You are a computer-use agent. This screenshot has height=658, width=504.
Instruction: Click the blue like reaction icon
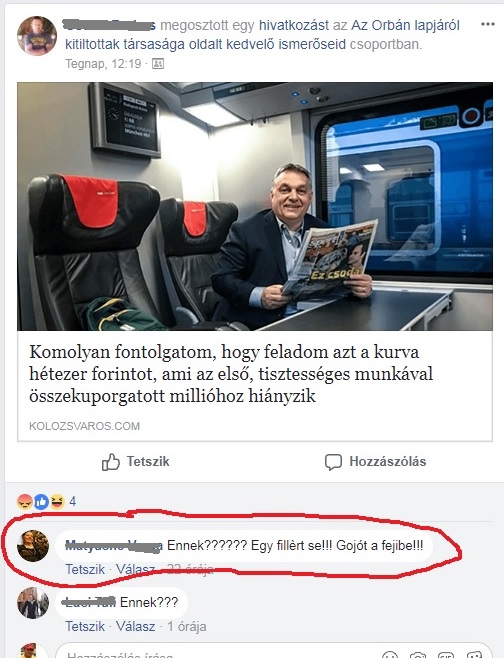[x=41, y=501]
